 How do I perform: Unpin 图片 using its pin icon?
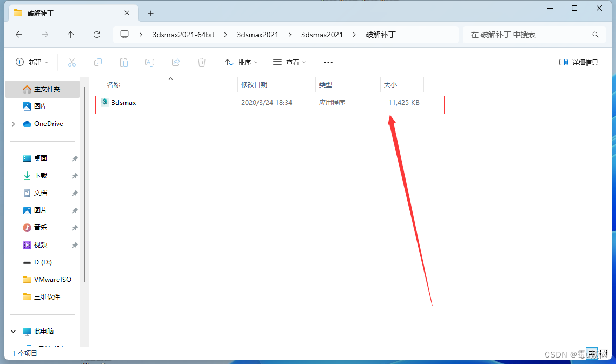tap(75, 210)
